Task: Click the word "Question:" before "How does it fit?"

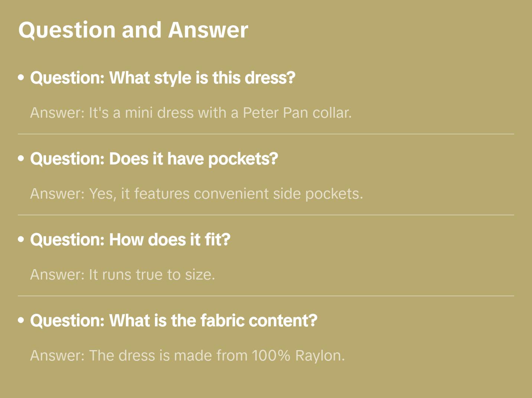Action: 68,240
